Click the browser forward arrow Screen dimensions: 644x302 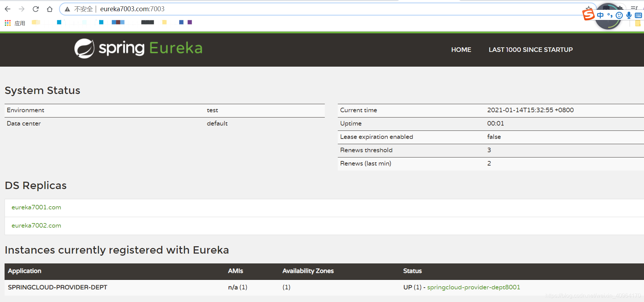tap(22, 9)
